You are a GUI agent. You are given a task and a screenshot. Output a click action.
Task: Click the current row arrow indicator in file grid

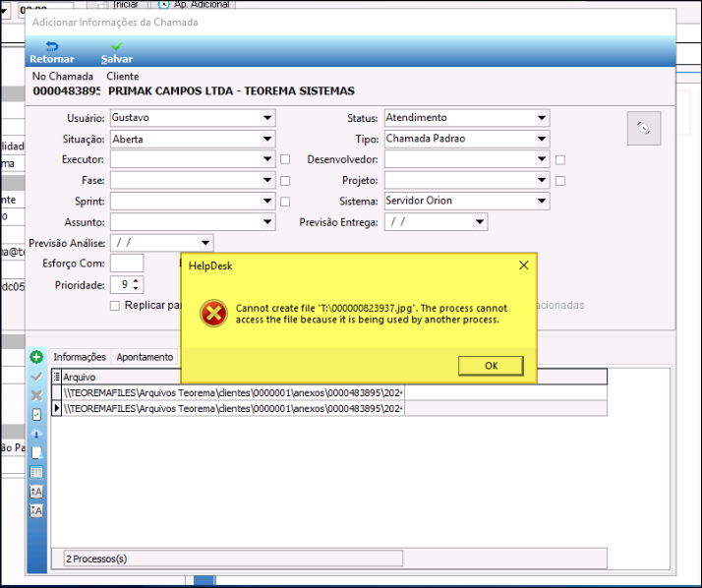[56, 408]
